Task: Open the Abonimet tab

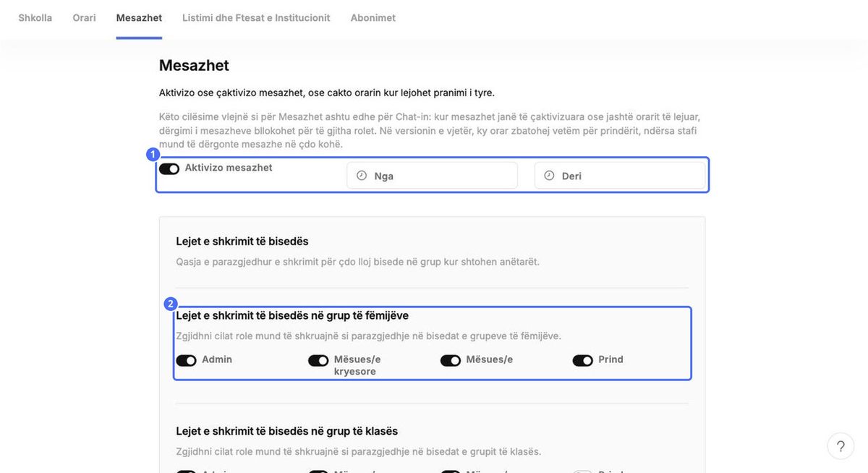Action: (373, 18)
